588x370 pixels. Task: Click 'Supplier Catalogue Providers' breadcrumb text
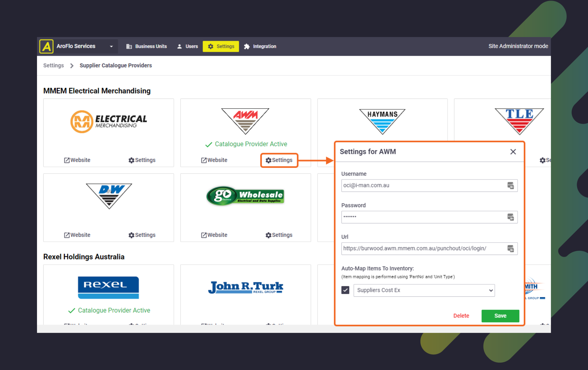(x=116, y=65)
